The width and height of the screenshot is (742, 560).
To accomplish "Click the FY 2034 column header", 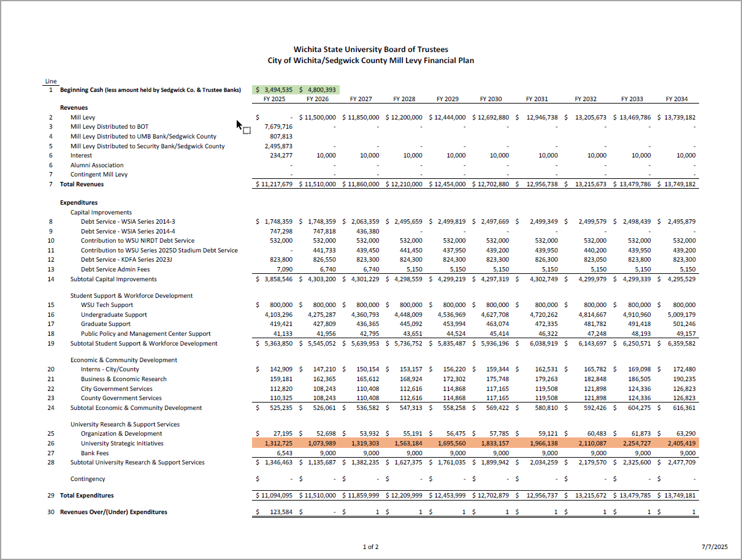I will 677,99.
